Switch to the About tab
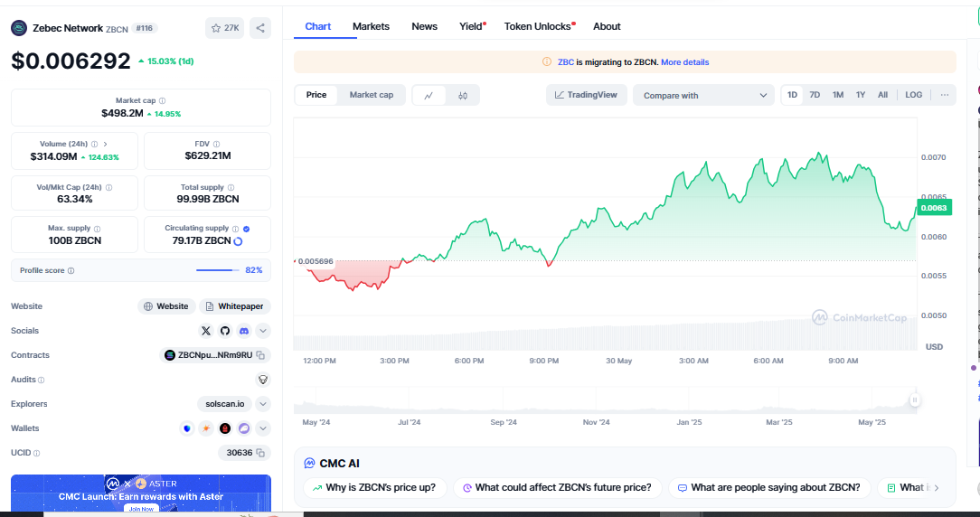 coord(607,26)
